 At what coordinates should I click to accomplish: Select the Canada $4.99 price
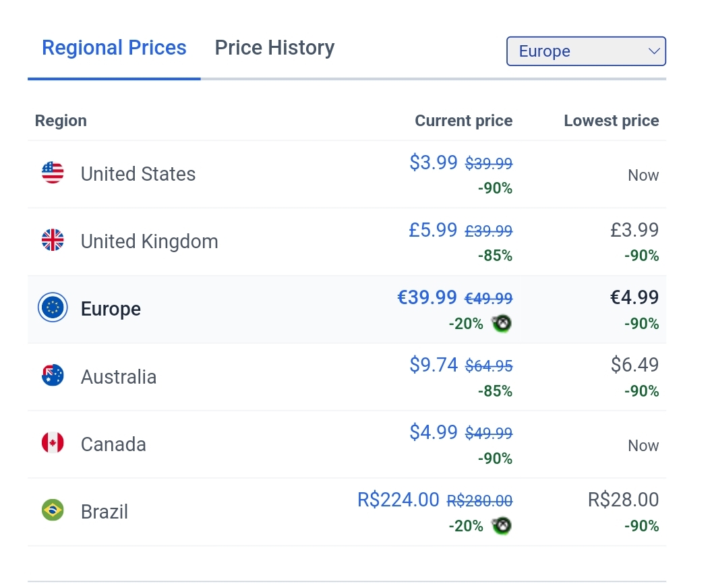coord(434,432)
